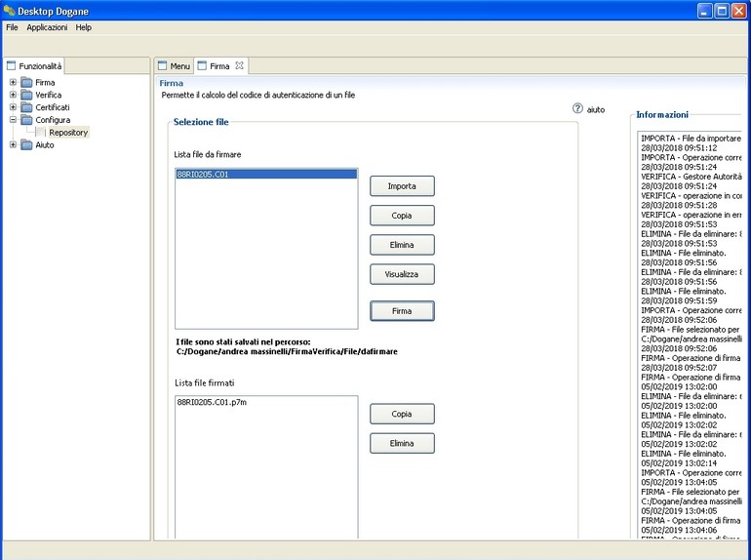Select Configura label in tree
Screen dimensions: 751x560
[x=53, y=120]
